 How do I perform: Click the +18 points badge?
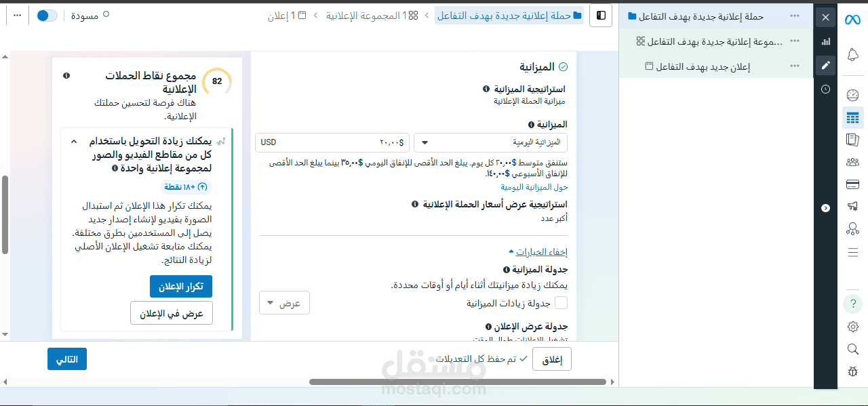click(186, 186)
